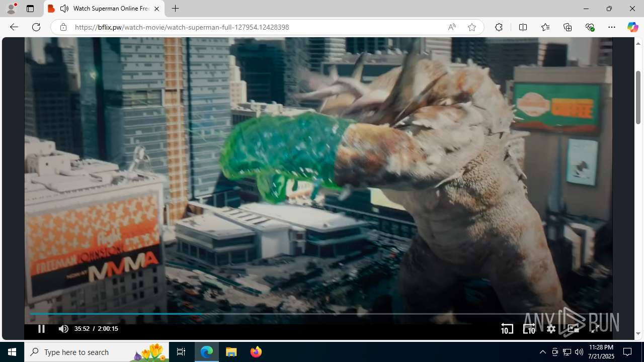
Task: Open Collections panel
Action: point(568,27)
